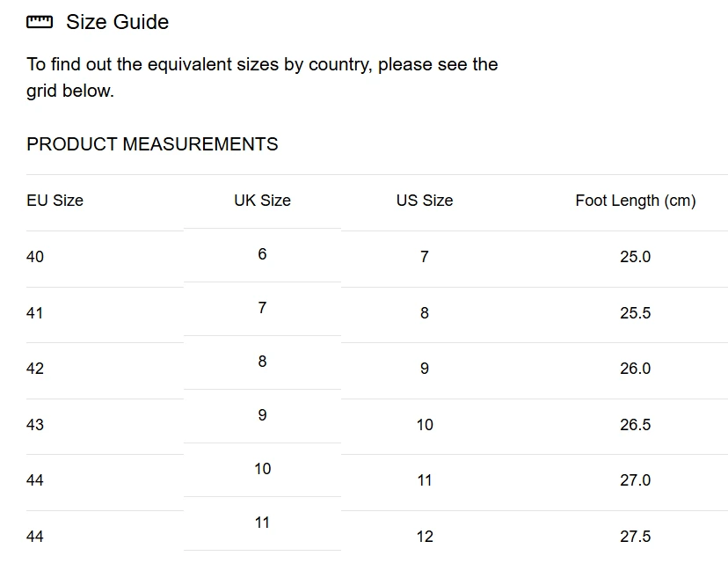Select the EU Size column header
The image size is (728, 578).
55,201
